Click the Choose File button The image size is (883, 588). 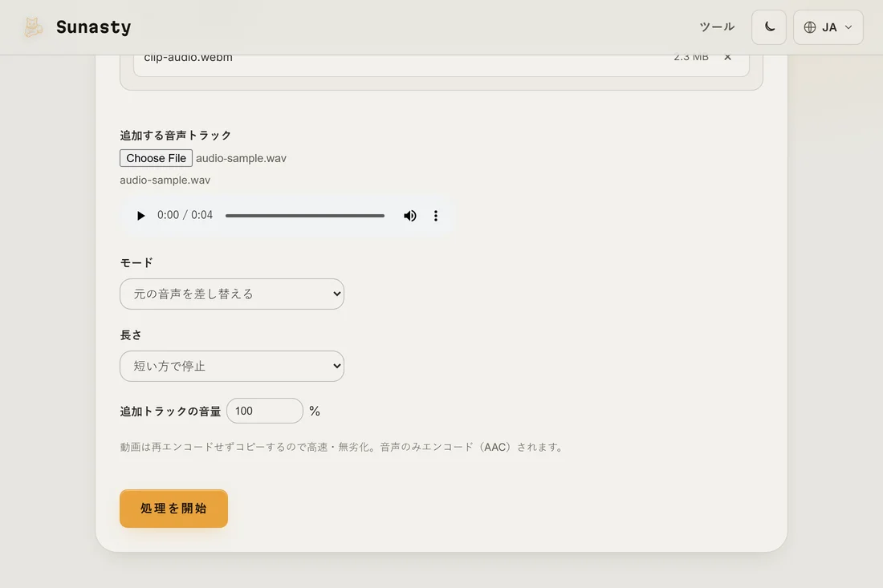(156, 158)
